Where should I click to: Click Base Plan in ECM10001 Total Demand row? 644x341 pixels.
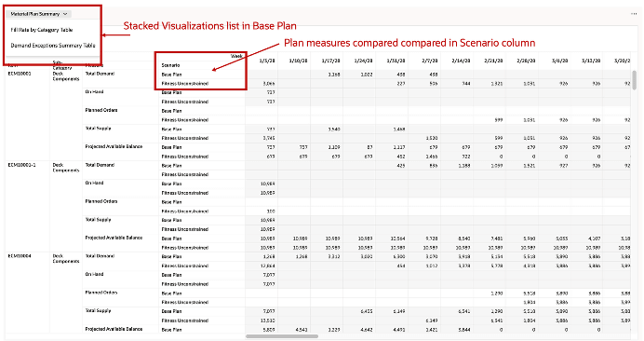click(x=171, y=75)
